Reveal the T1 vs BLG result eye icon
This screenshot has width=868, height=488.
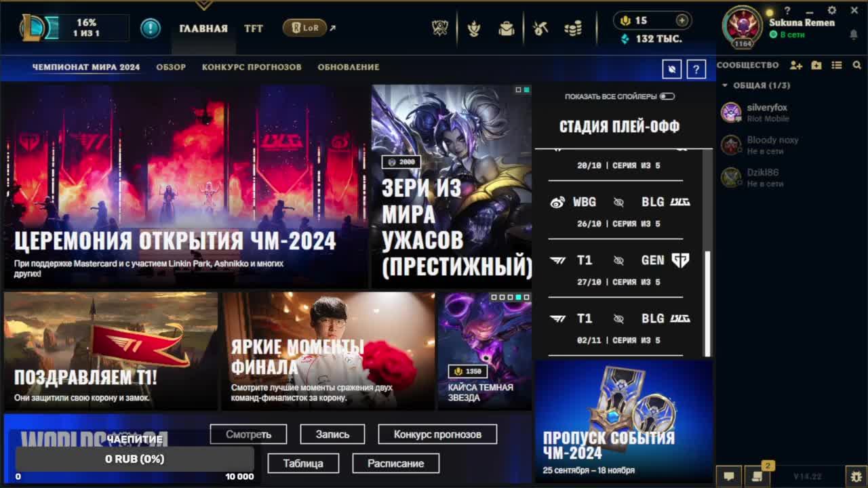point(618,319)
